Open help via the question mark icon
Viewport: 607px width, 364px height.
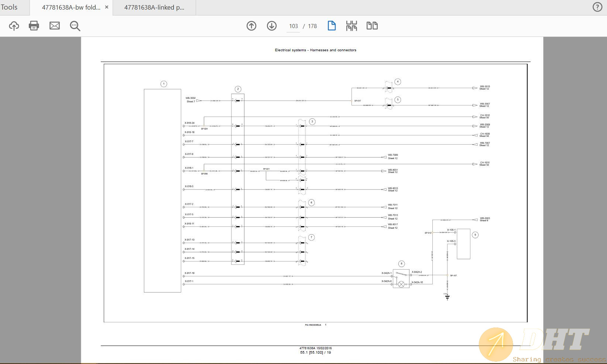[x=597, y=7]
